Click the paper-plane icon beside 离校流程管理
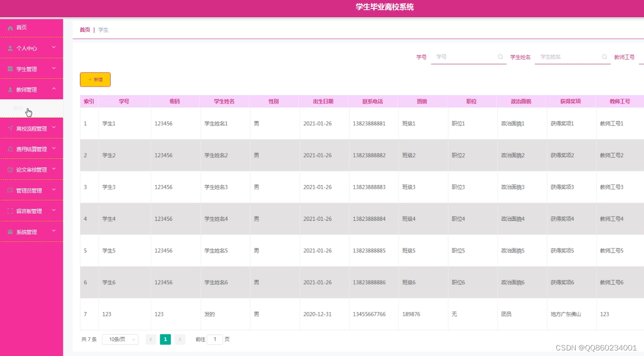 coord(10,128)
